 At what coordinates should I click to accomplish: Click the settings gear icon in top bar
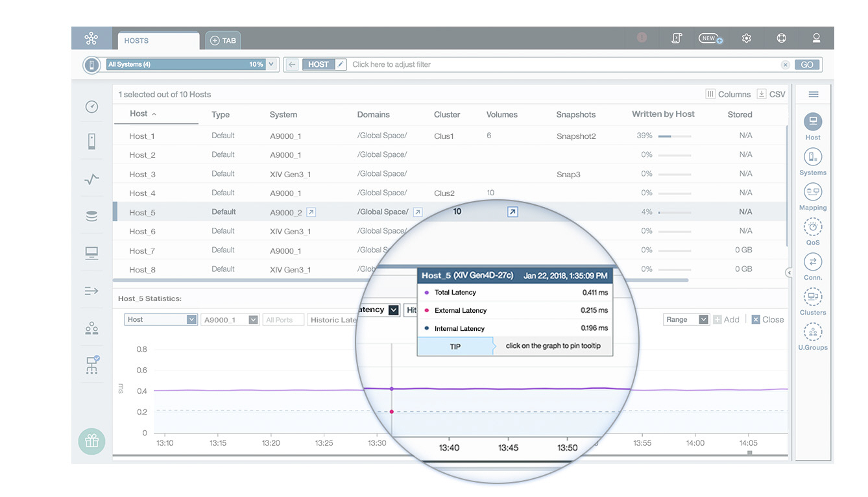[x=747, y=38]
